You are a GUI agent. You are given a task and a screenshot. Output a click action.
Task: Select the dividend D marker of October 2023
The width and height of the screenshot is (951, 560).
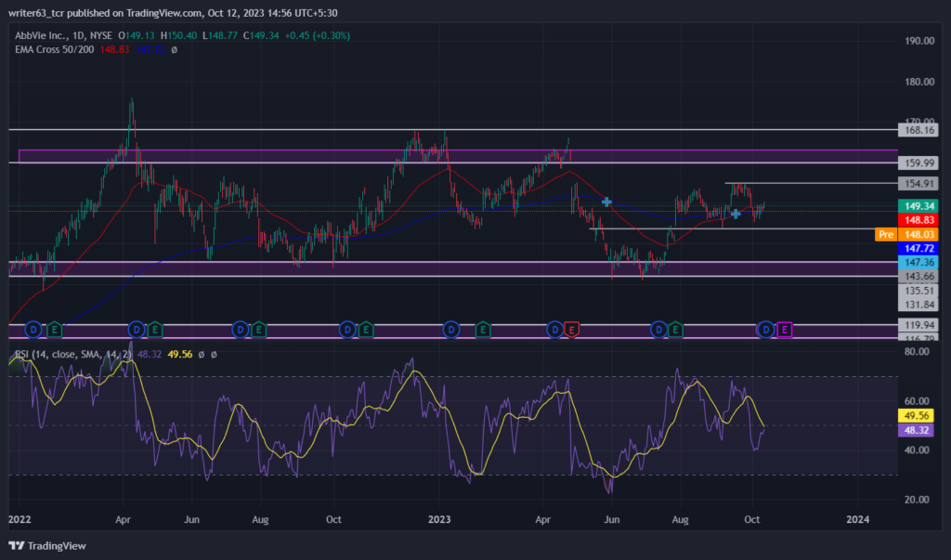click(766, 330)
